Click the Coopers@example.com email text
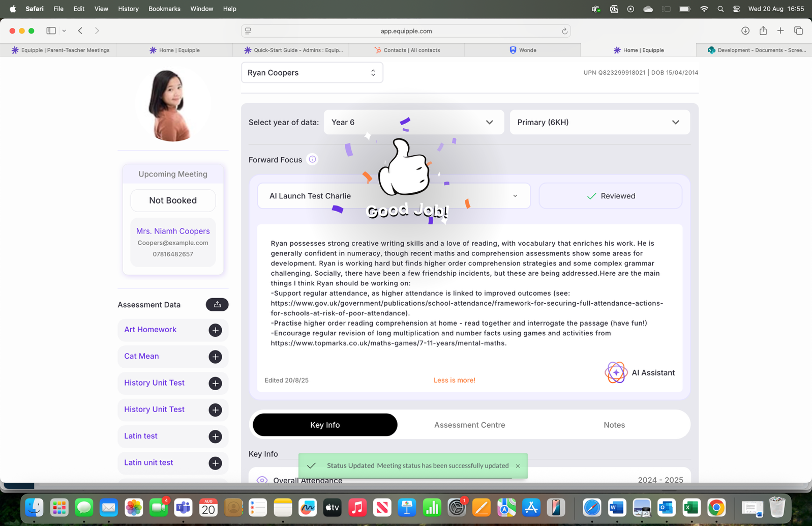This screenshot has width=812, height=526. pos(173,243)
